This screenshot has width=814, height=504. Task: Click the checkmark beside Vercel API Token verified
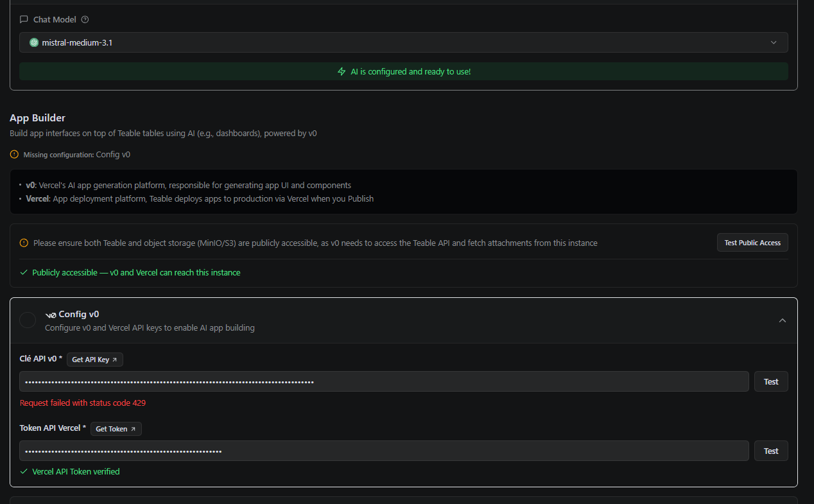pyautogui.click(x=24, y=472)
